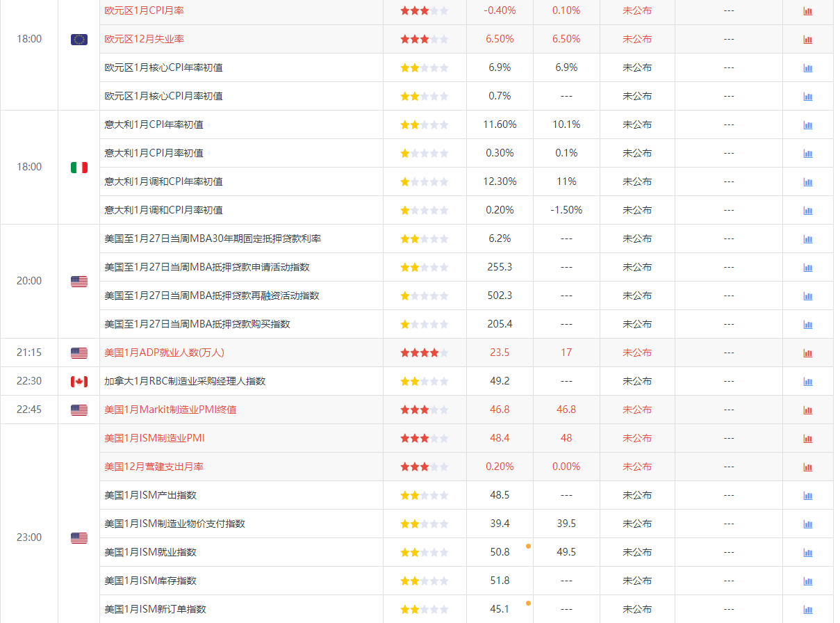Click the 22:45 time cell
Viewport: 840px width, 623px height.
point(29,410)
